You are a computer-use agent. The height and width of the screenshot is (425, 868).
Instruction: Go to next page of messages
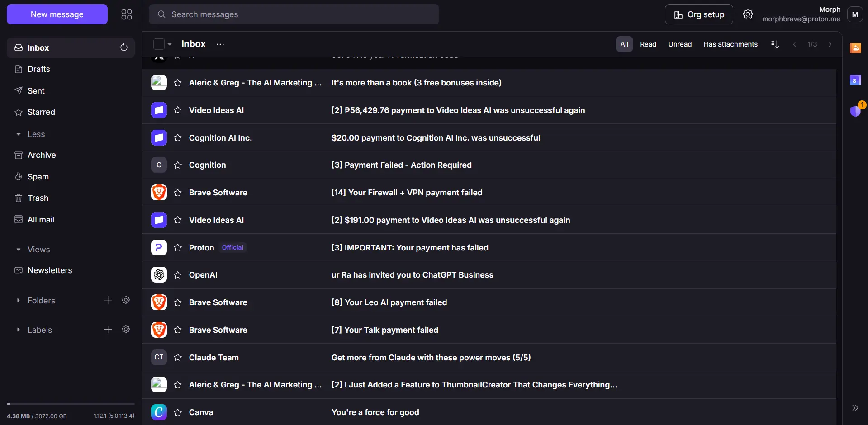coord(830,44)
